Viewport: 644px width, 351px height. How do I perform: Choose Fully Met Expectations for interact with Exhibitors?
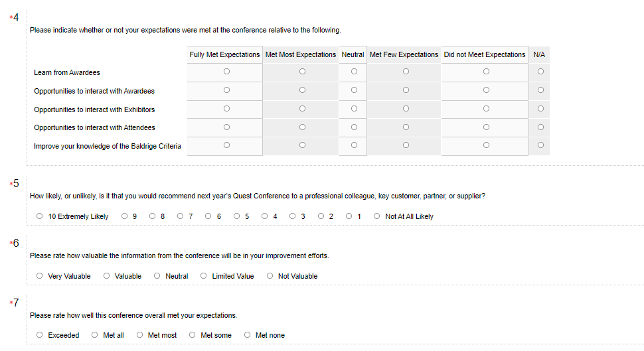226,108
